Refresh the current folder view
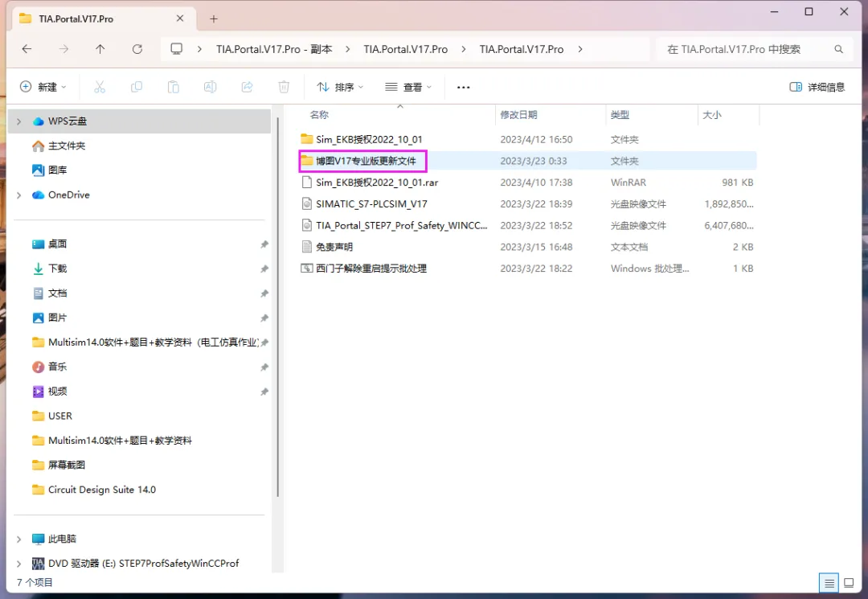This screenshot has width=868, height=599. point(137,49)
